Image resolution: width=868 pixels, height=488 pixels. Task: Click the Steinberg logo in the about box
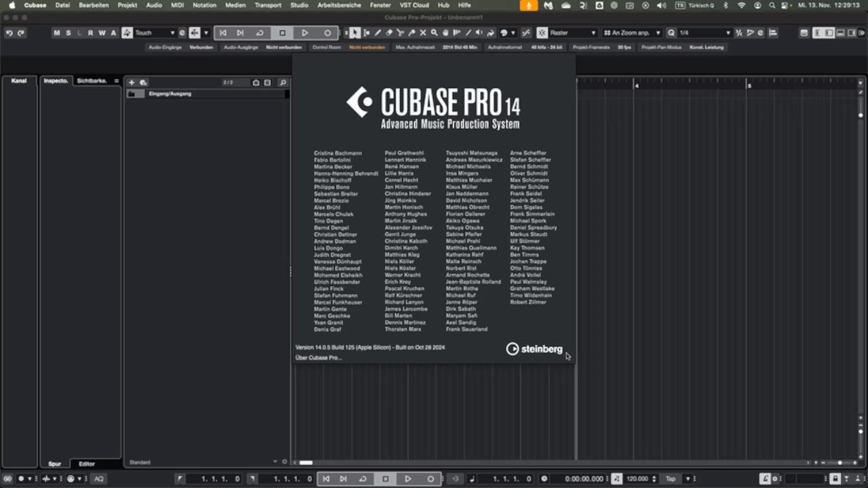pyautogui.click(x=534, y=349)
